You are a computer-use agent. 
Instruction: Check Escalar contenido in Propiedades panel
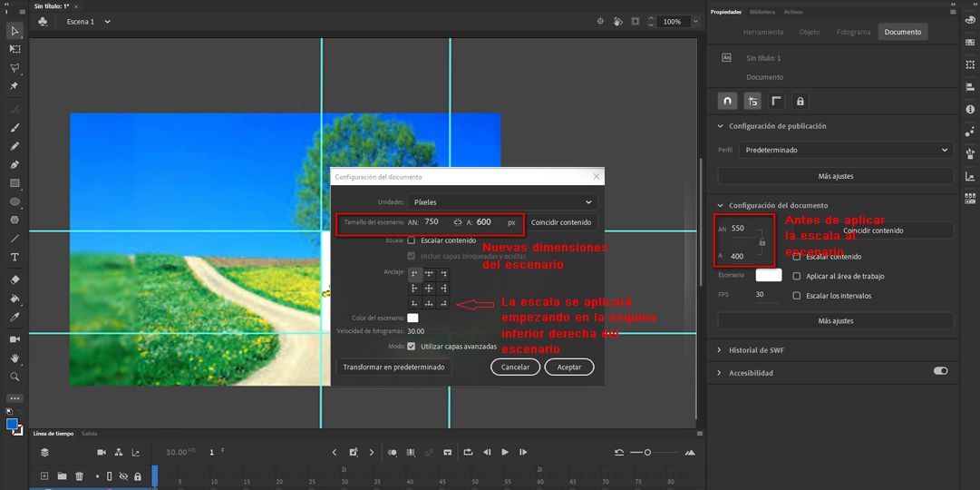796,257
